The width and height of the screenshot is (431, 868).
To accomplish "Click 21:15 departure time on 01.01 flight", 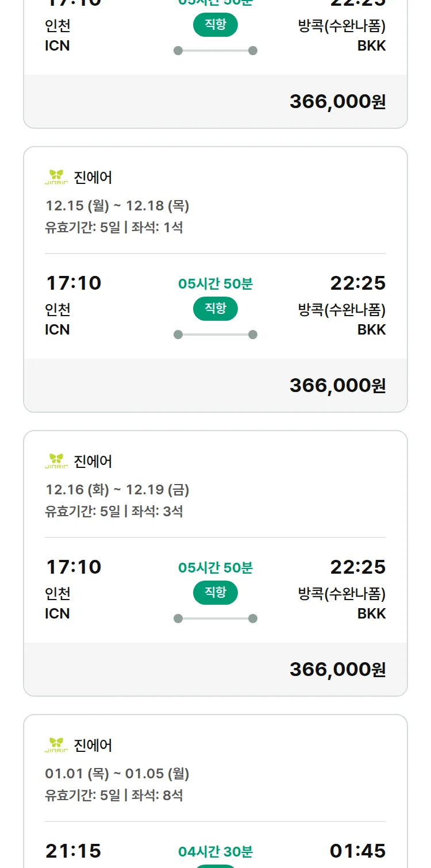I will point(74,851).
